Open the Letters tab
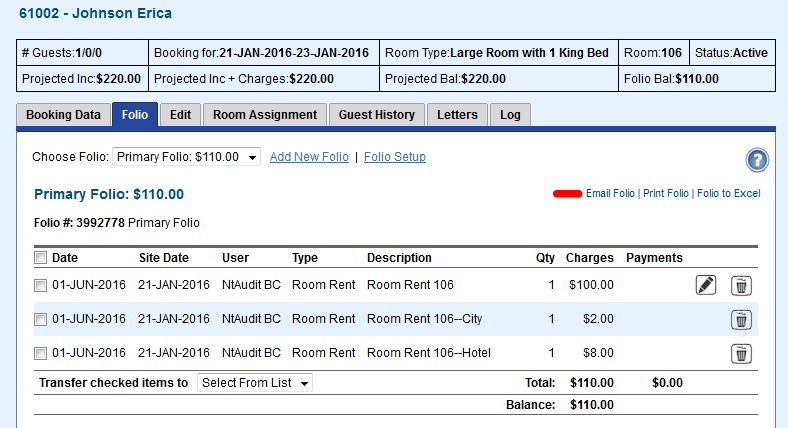This screenshot has width=788, height=428. coord(457,115)
